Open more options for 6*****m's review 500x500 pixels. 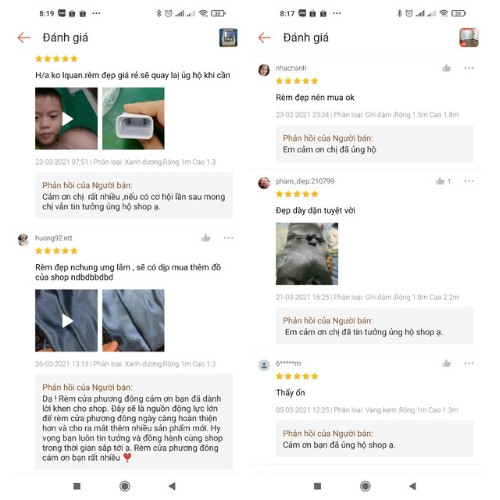click(x=469, y=363)
